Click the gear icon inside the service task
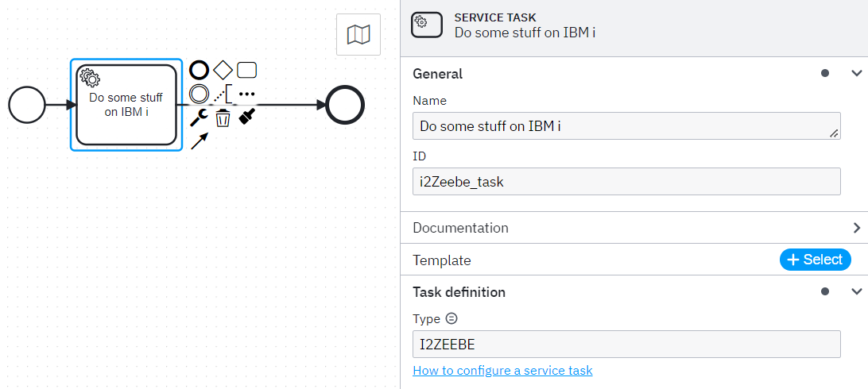Image resolution: width=868 pixels, height=389 pixels. 91,77
